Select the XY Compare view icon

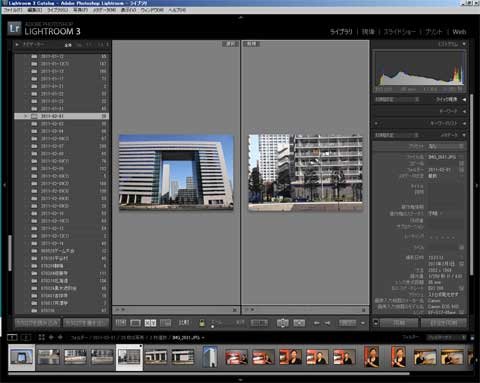150,323
